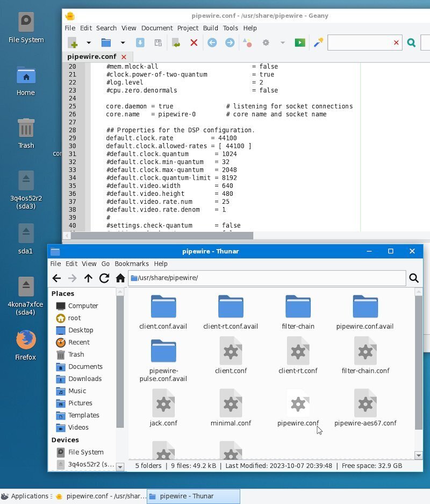Viewport: 430px width, 504px height.
Task: Open the Document menu in Geany
Action: click(x=157, y=28)
